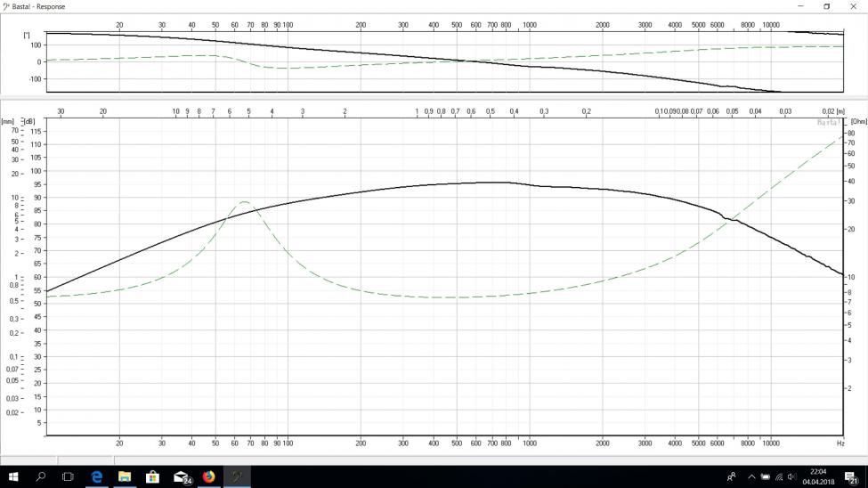868x488 pixels.
Task: Click the 1000 tick on bottom frequency axis
Action: [x=530, y=443]
